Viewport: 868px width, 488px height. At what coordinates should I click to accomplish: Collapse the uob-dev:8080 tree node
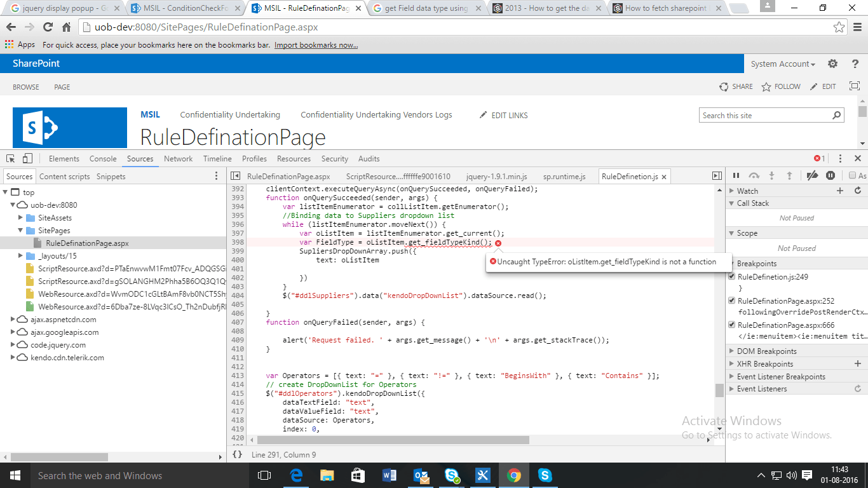[x=12, y=204]
